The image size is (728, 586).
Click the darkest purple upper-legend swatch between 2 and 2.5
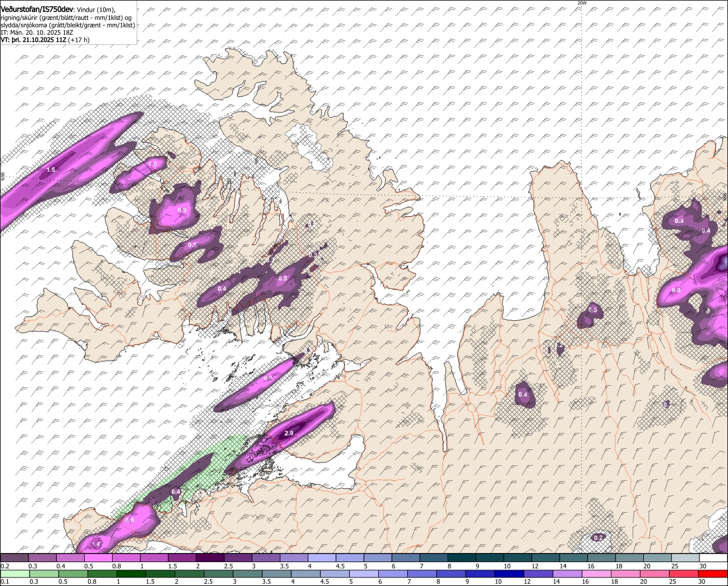[x=210, y=558]
